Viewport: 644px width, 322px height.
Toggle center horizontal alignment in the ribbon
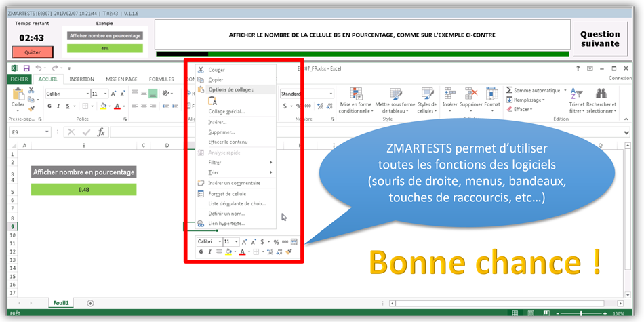(144, 106)
